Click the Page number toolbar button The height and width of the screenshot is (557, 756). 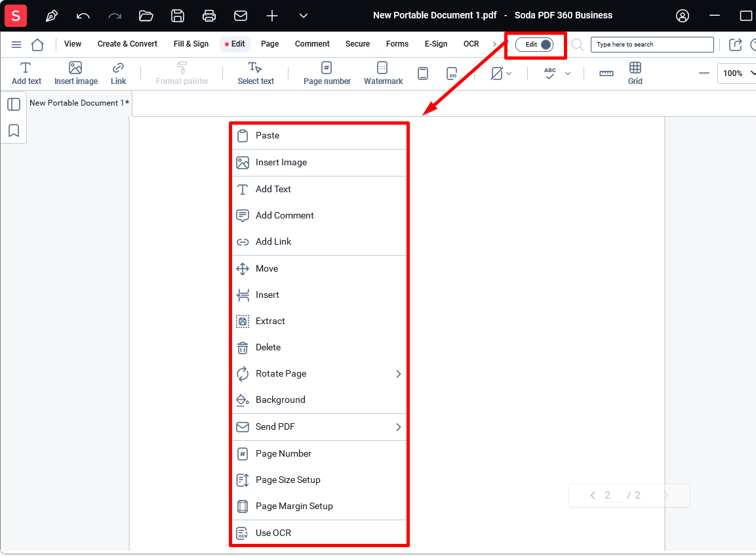[327, 73]
